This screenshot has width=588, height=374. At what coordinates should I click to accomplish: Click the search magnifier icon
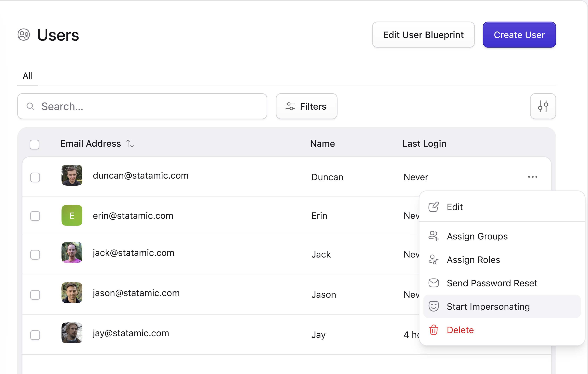[x=30, y=106]
